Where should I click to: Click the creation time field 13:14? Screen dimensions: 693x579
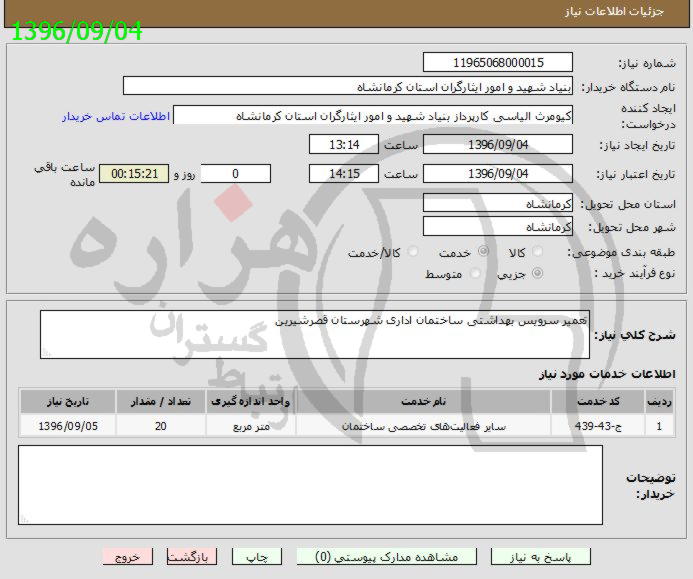click(344, 145)
